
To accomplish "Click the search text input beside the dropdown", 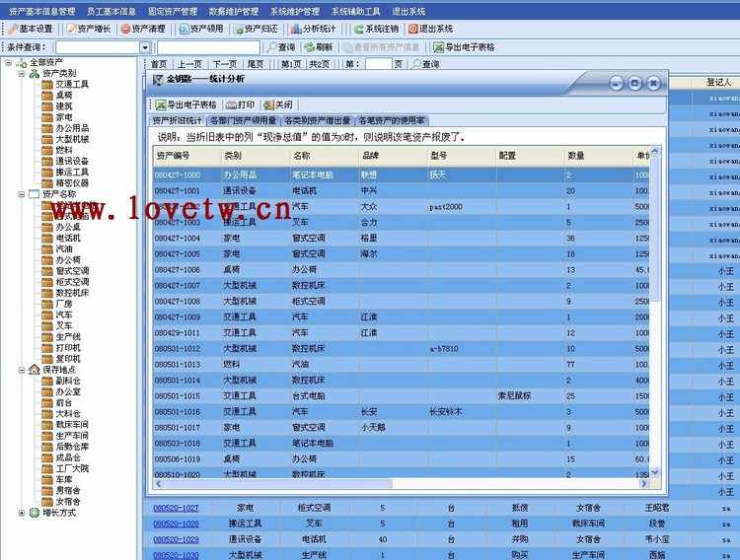I will coord(208,47).
